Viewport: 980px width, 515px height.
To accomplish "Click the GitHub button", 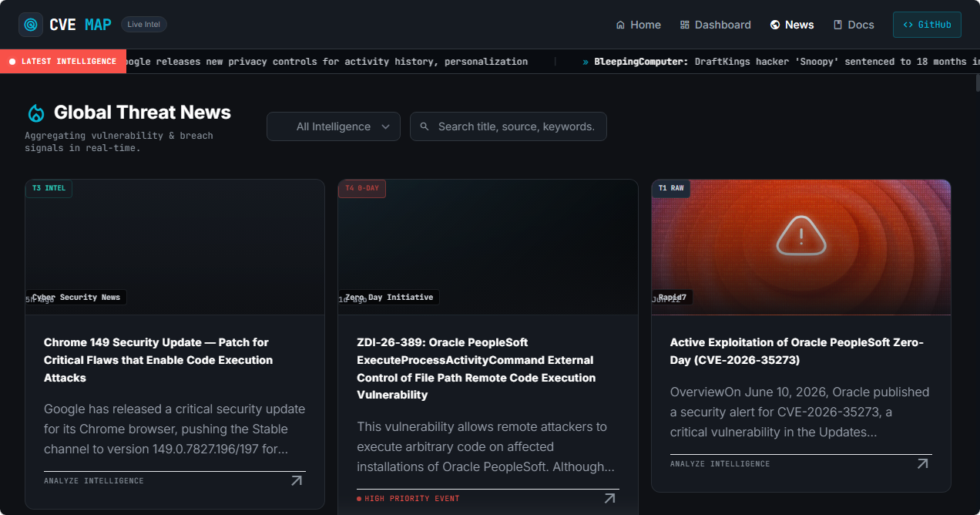I will pos(927,25).
